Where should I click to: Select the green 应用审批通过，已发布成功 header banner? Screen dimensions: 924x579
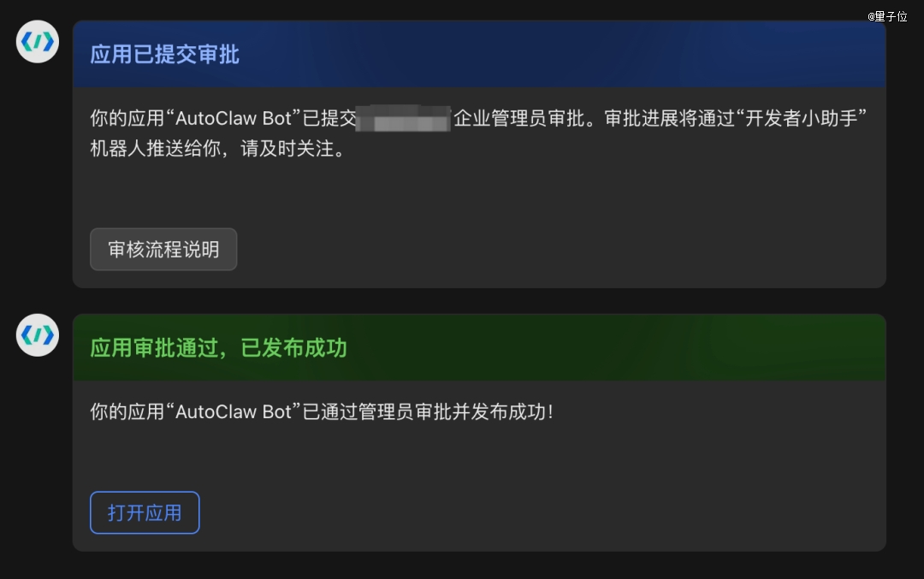click(479, 347)
